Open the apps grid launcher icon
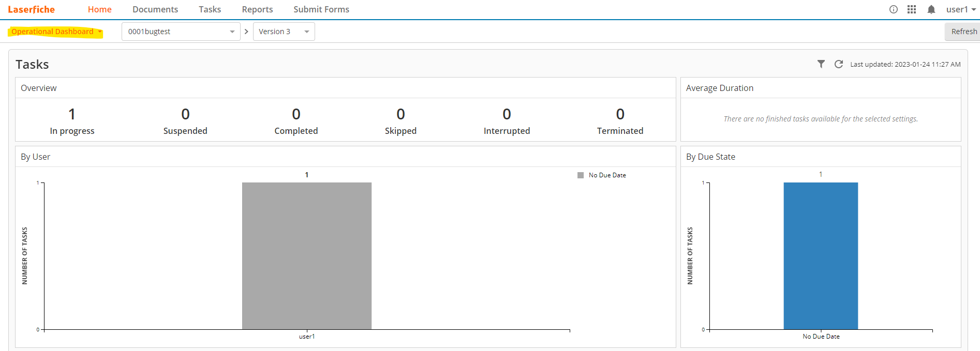The width and height of the screenshot is (980, 351). coord(912,9)
